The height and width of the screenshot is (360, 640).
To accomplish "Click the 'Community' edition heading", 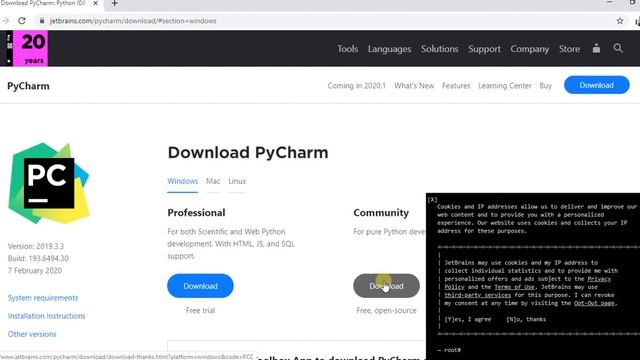I will [x=381, y=213].
